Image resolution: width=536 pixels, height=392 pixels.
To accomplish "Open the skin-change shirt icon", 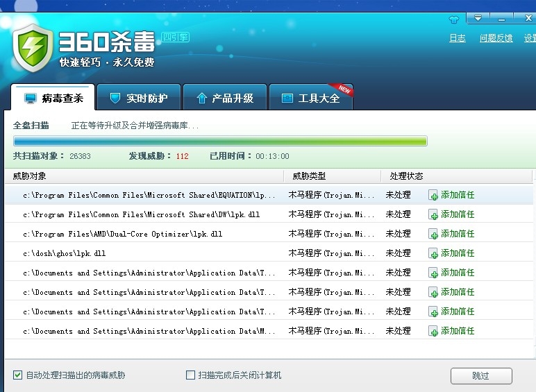I will click(453, 20).
